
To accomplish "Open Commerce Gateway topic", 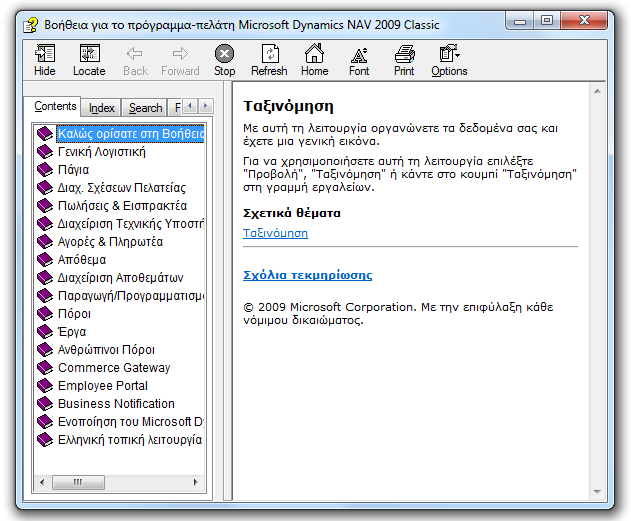I will coord(114,367).
